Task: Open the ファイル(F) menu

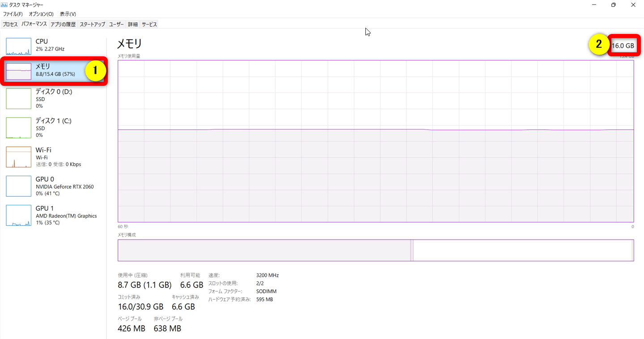Action: click(13, 14)
